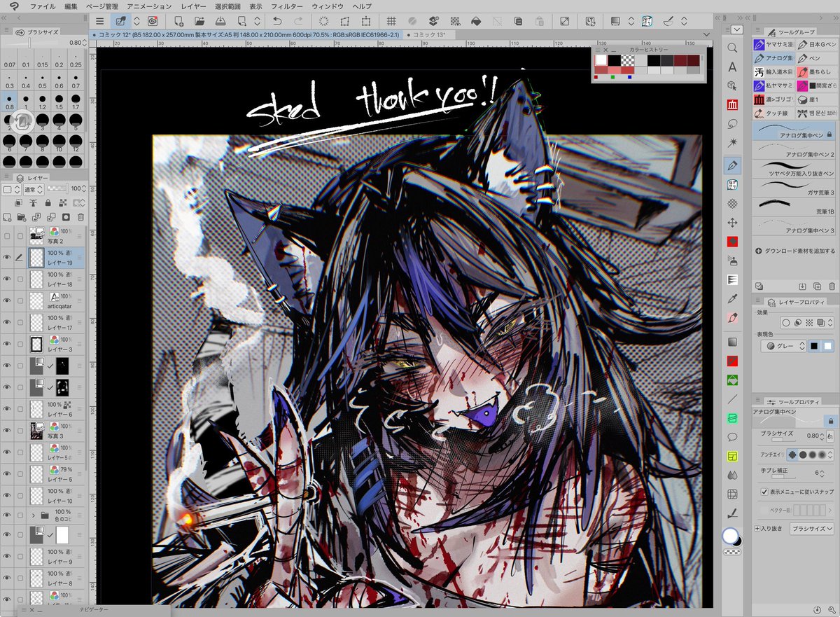Open the 編集 menu

point(71,6)
